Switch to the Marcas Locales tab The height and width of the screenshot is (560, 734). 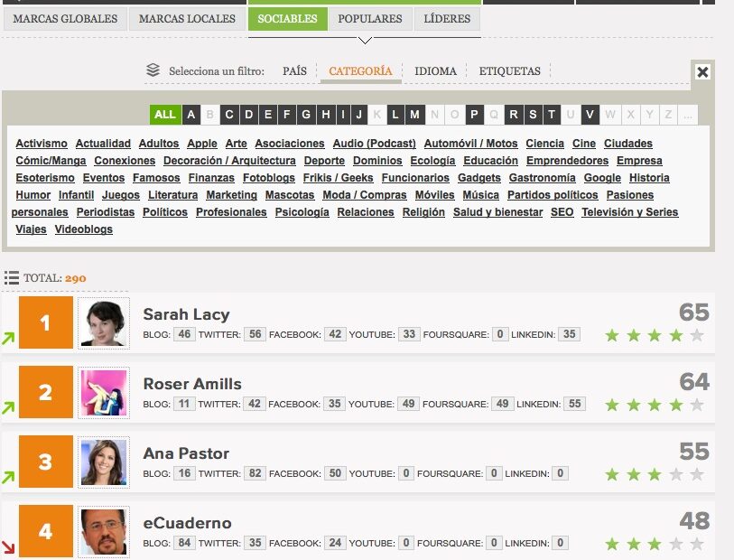point(187,19)
